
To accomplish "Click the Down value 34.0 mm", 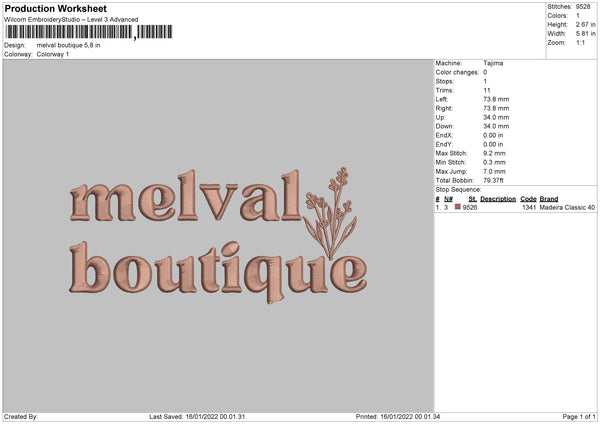I will point(496,126).
